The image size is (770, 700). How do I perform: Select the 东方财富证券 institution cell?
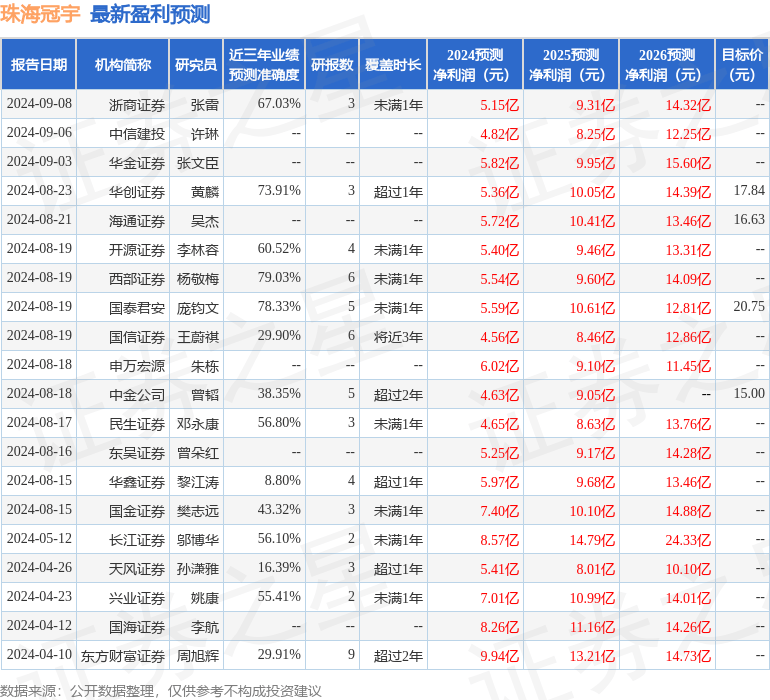123,656
